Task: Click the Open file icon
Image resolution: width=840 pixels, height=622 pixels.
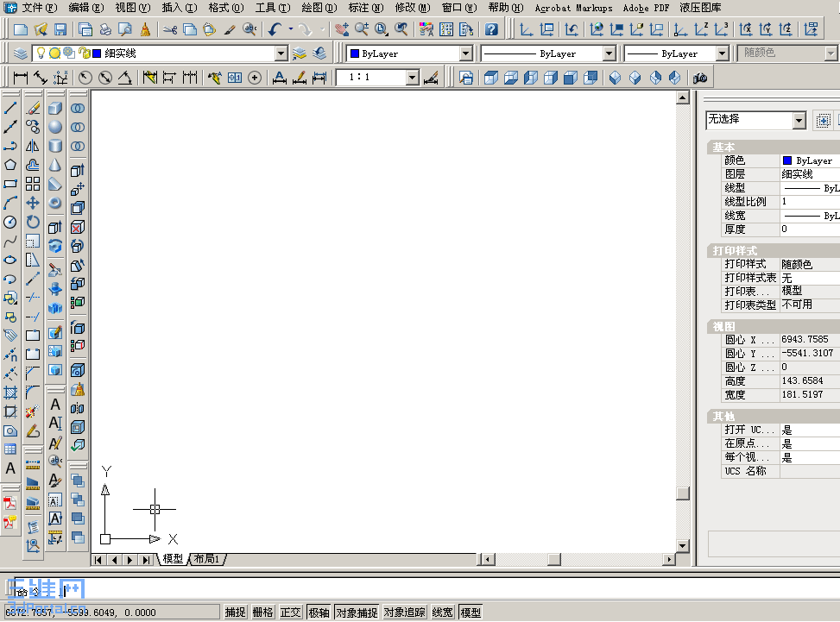Action: pos(41,29)
